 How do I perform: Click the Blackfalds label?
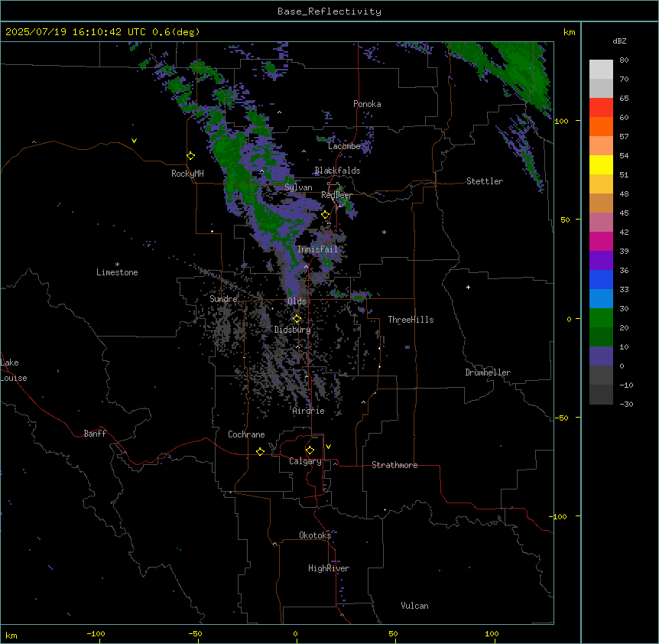click(337, 171)
